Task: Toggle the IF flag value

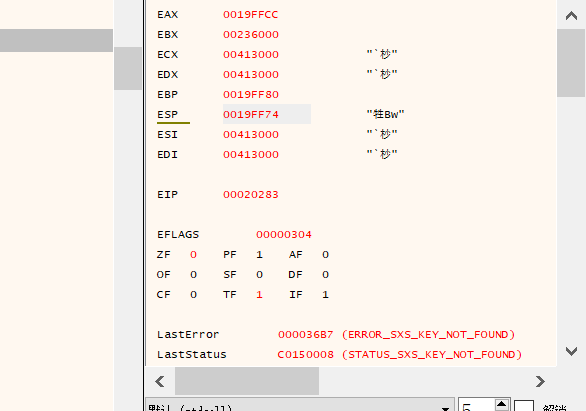Action: (x=326, y=295)
